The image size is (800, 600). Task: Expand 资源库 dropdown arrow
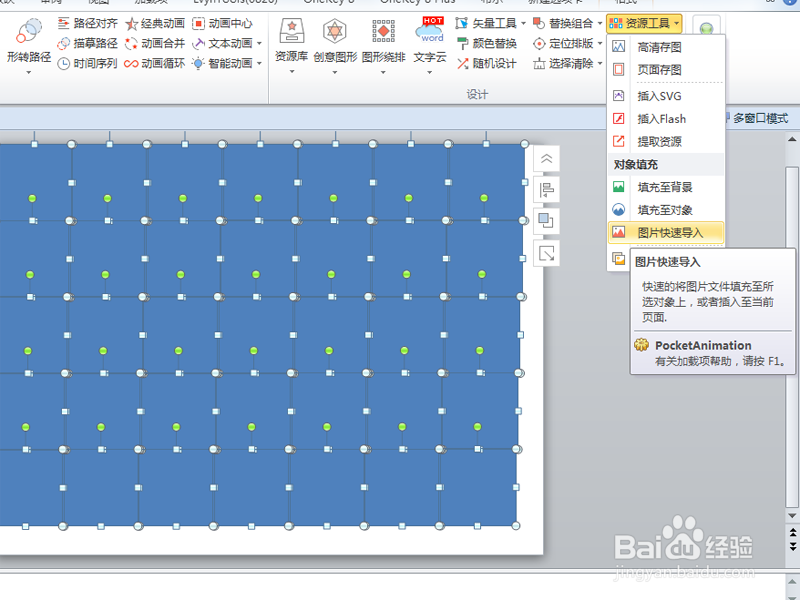[x=292, y=72]
